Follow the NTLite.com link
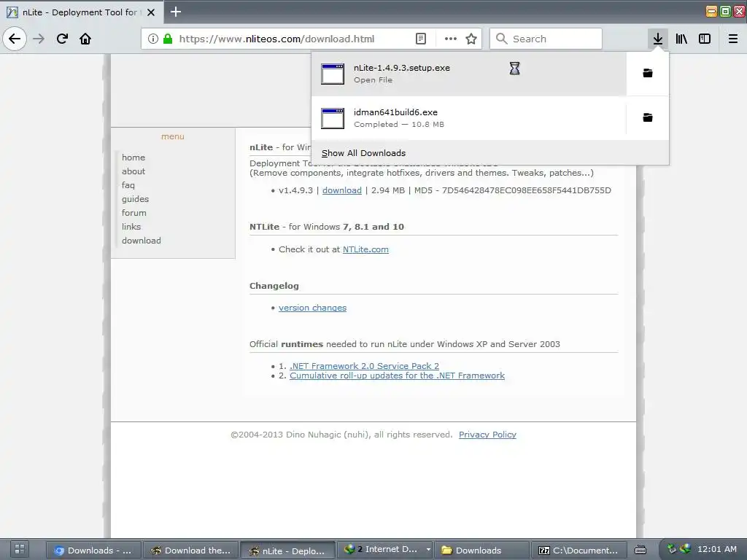This screenshot has height=560, width=747. click(365, 249)
